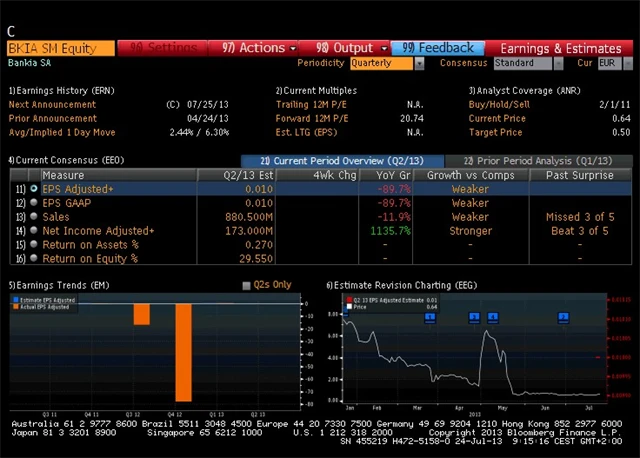Open the currency EUR dropdown arrow
Viewport: 640px width, 458px height.
tap(628, 63)
